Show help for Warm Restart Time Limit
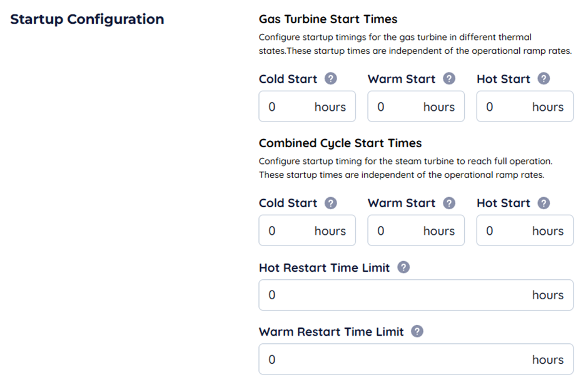 (417, 331)
